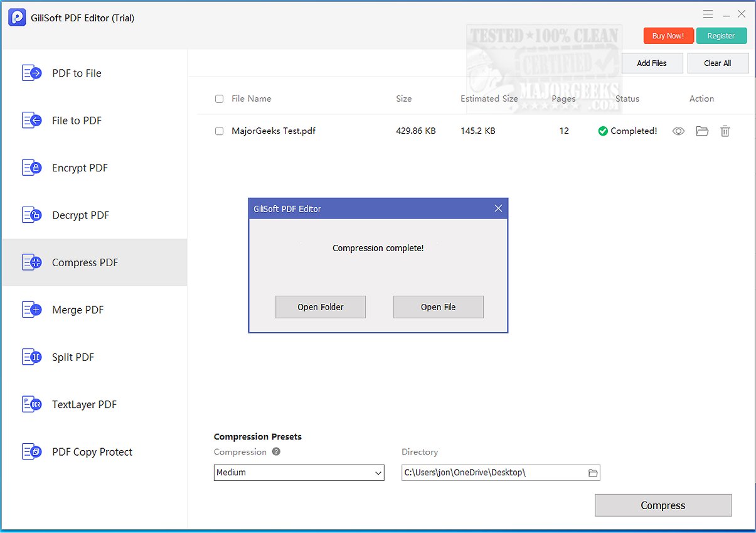
Task: Click the Action column header
Action: (x=701, y=99)
